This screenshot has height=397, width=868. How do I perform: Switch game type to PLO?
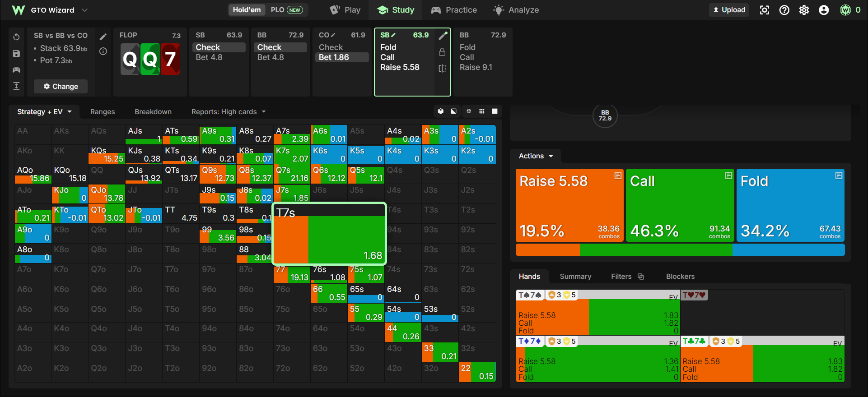pos(286,10)
